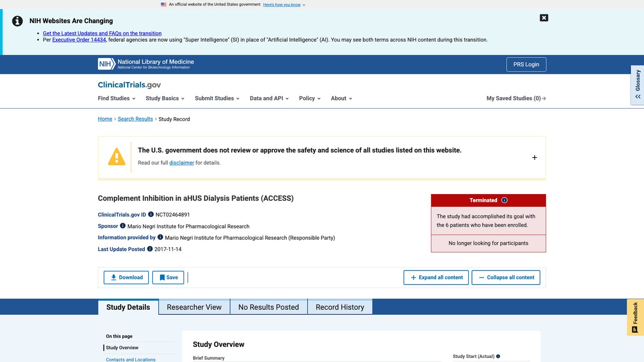644x362 pixels.
Task: Return to Search Results breadcrumb
Action: 135,119
